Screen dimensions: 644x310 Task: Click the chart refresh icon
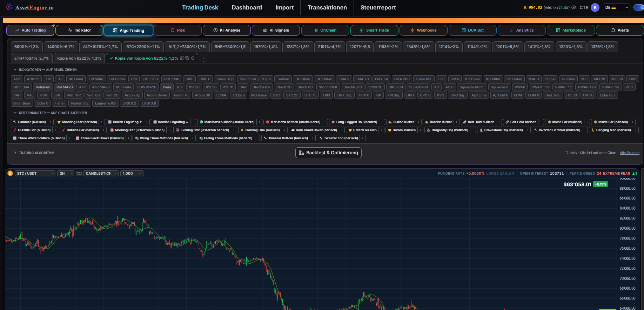[x=79, y=173]
